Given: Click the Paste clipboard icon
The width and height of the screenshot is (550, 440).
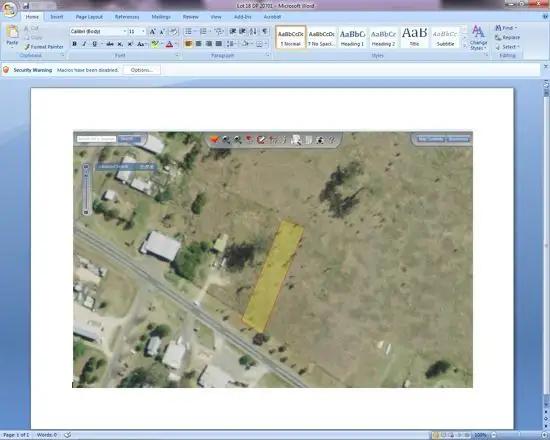Looking at the screenshot, I should pyautogui.click(x=12, y=32).
